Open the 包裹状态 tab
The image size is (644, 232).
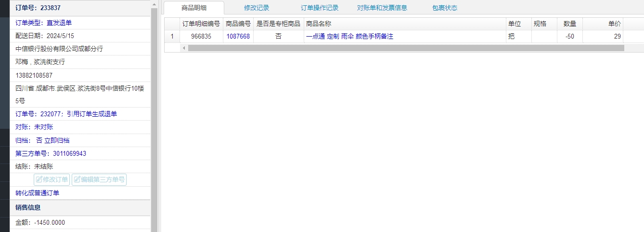(x=445, y=8)
